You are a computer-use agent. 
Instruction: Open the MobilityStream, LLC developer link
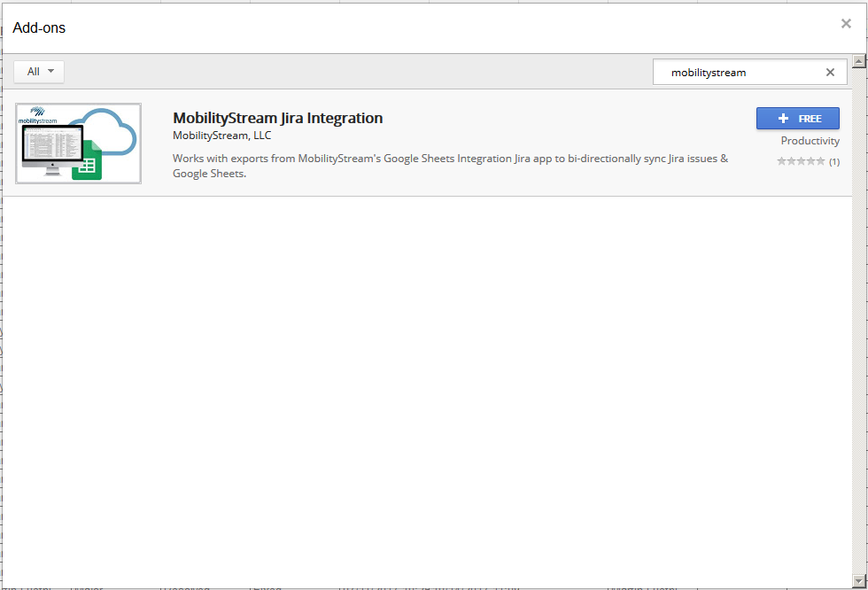click(221, 136)
